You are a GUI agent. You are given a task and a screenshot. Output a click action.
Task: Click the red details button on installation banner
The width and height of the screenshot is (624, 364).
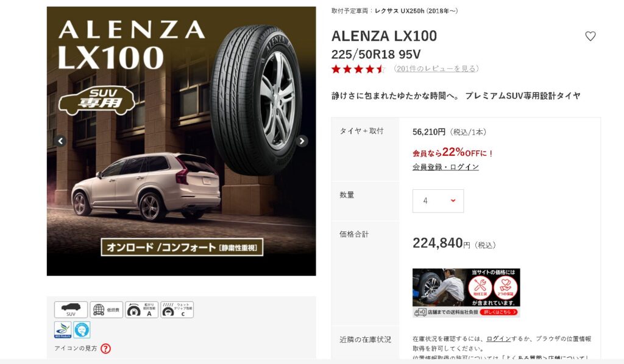pyautogui.click(x=499, y=312)
